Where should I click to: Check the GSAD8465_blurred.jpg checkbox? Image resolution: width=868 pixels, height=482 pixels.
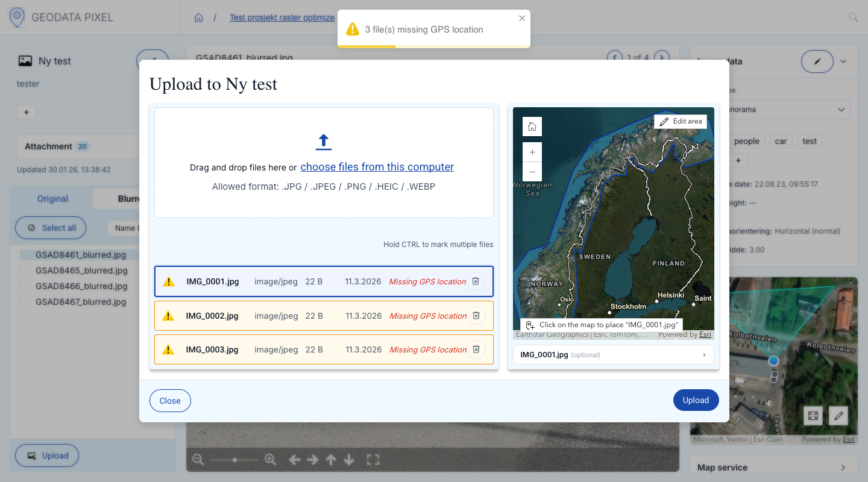pyautogui.click(x=25, y=271)
